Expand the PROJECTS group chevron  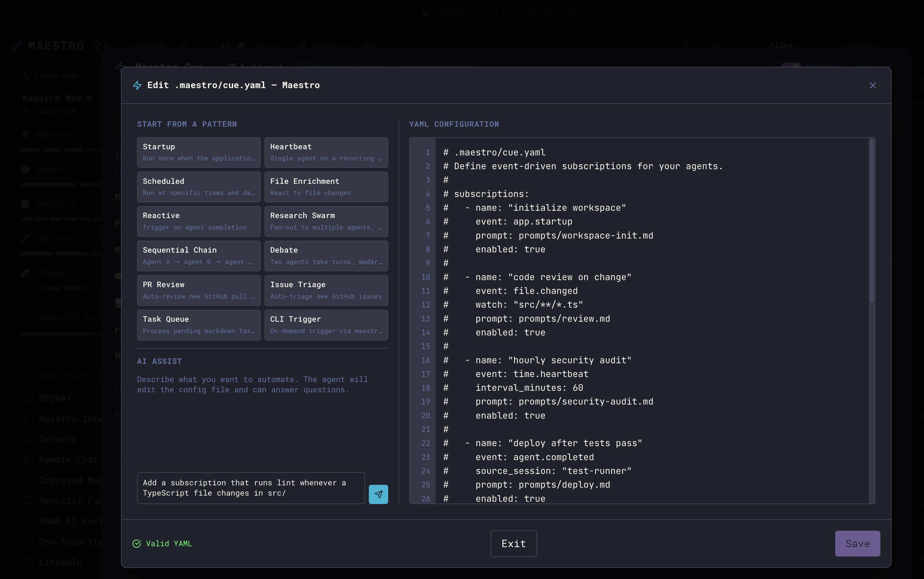(11, 204)
